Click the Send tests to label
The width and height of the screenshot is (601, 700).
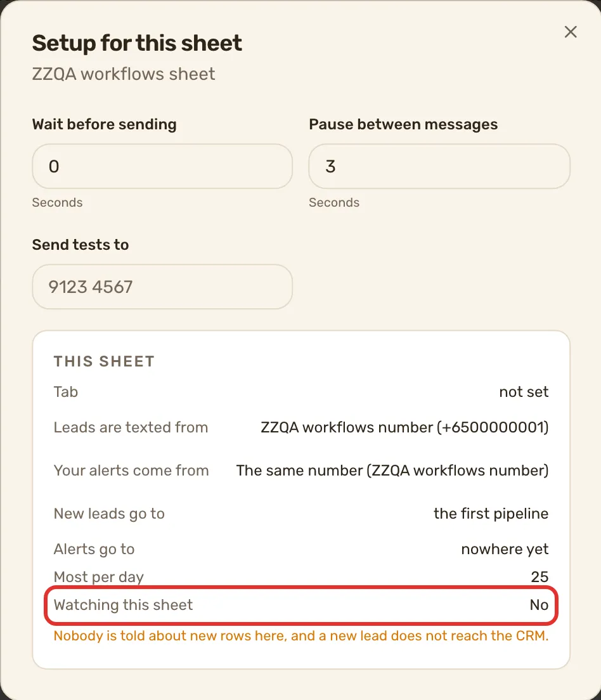(81, 245)
